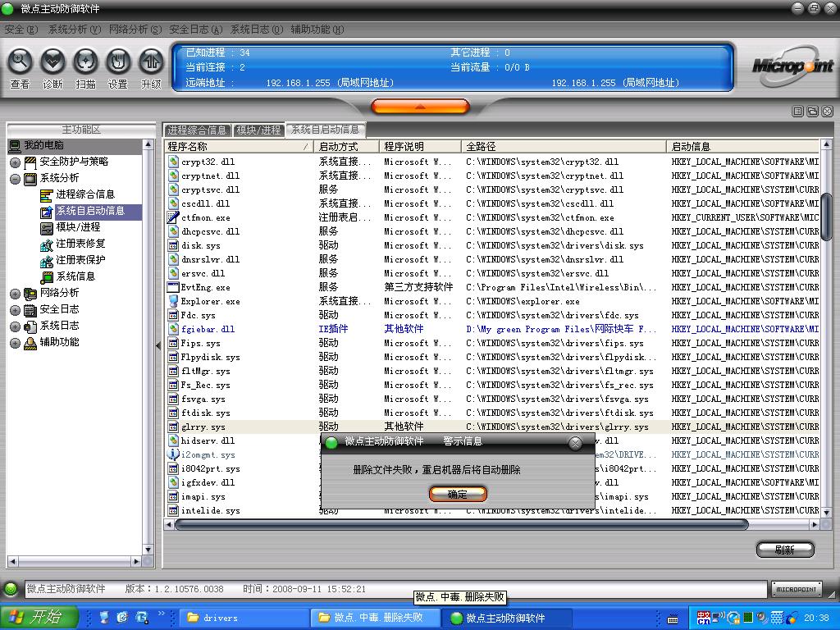This screenshot has width=840, height=630.
Task: Open the 查看 magnifier toolbar icon
Action: (x=20, y=62)
